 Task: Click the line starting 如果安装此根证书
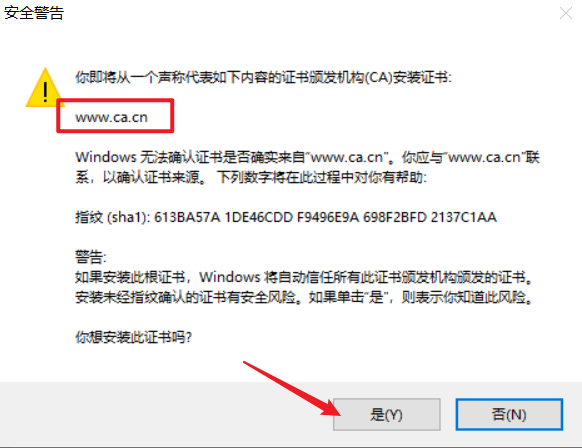[304, 277]
